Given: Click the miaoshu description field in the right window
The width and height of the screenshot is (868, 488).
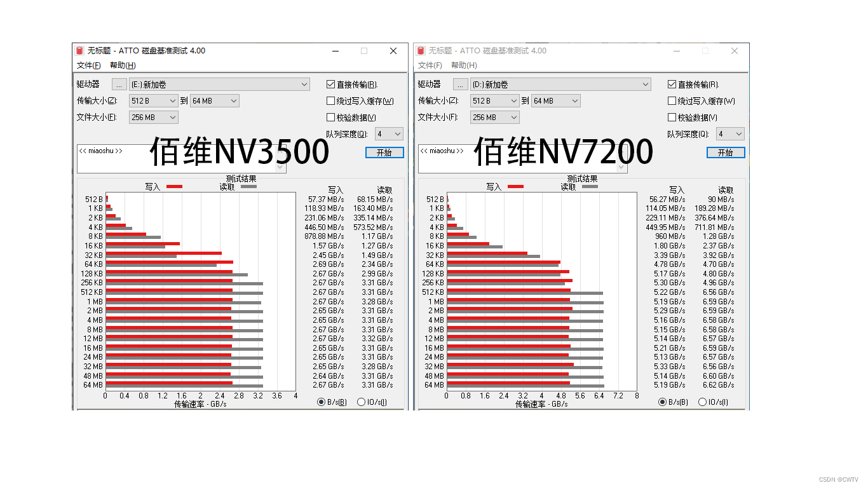Looking at the screenshot, I should click(523, 158).
